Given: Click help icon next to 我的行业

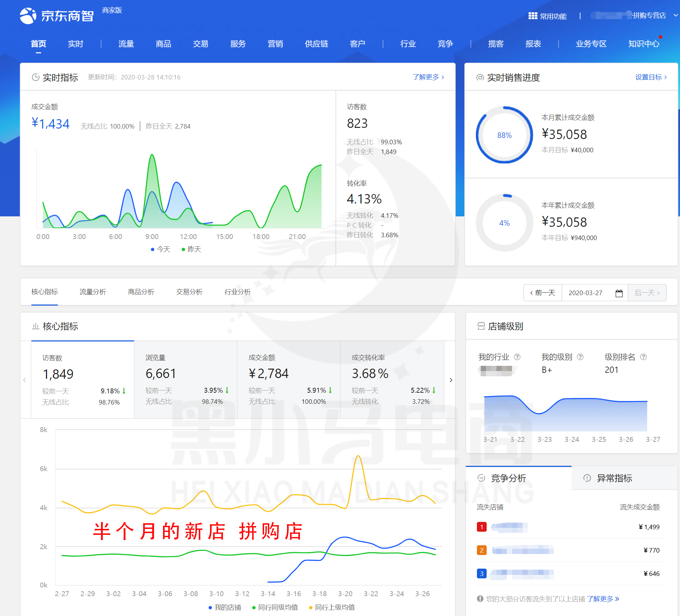Looking at the screenshot, I should (517, 357).
